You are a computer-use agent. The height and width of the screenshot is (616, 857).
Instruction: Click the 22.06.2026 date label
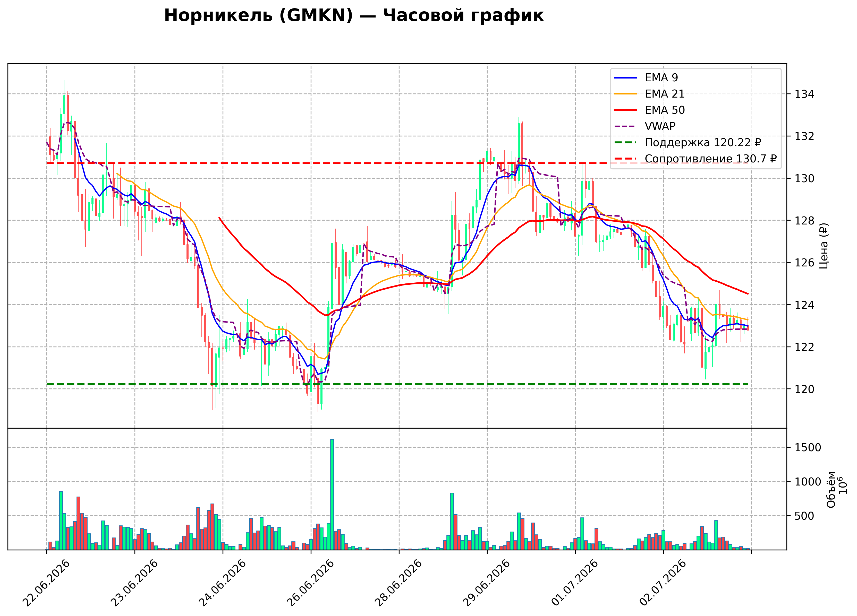click(46, 583)
